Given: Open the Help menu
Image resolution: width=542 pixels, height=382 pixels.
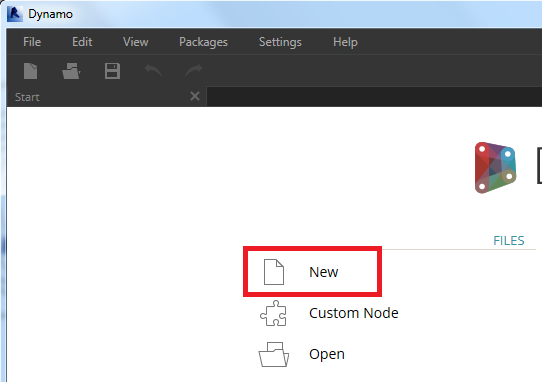Looking at the screenshot, I should click(345, 42).
